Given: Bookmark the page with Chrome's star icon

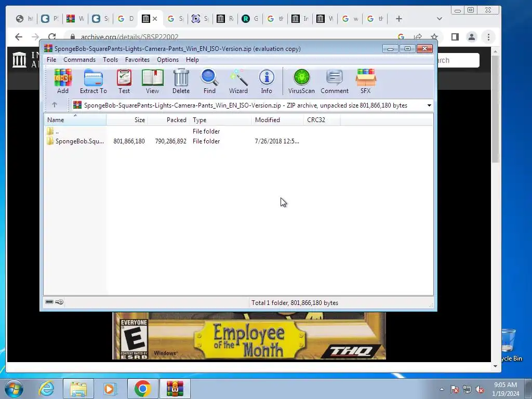Looking at the screenshot, I should [434, 37].
